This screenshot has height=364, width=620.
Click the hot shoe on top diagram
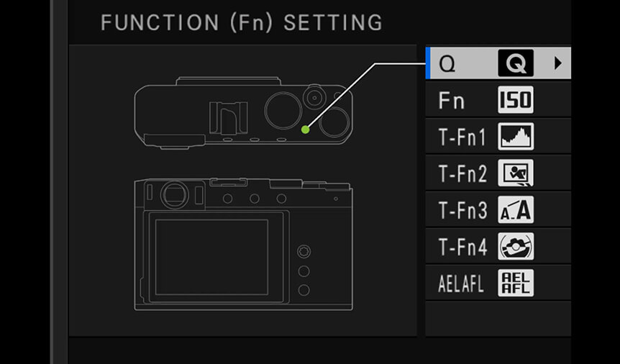point(228,117)
